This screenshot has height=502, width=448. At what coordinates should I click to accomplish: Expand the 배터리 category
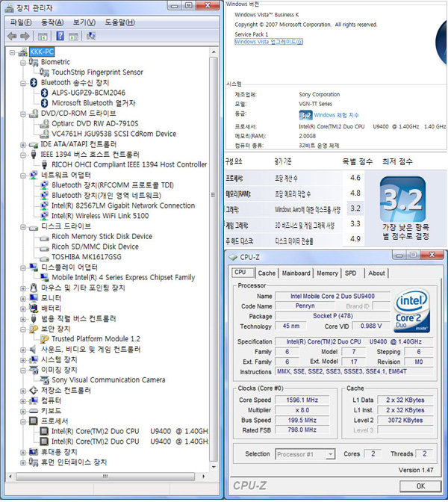pyautogui.click(x=23, y=309)
